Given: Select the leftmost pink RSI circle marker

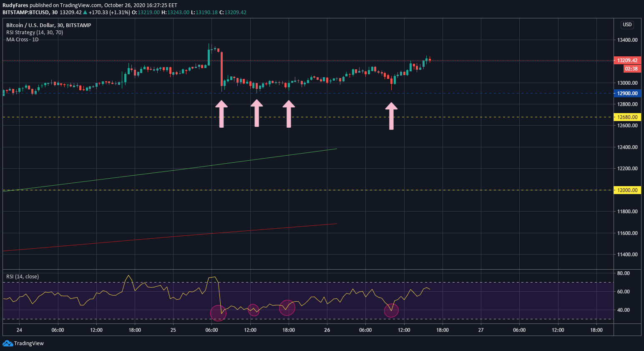Looking at the screenshot, I should 218,313.
